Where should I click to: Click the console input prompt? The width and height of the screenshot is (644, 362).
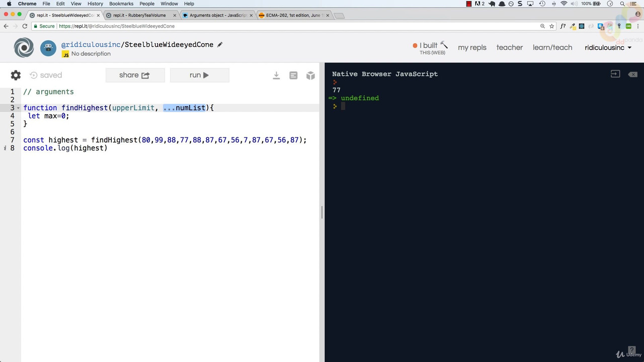point(343,106)
